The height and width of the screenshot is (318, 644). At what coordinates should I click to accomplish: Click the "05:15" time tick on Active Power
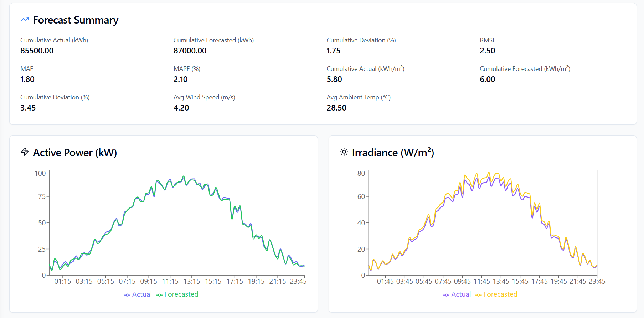(106, 281)
